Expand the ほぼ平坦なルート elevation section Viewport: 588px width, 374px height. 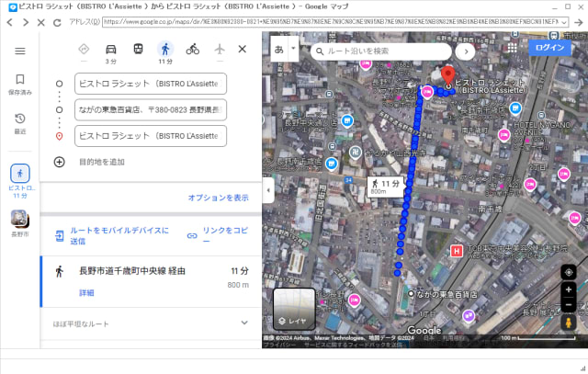coord(151,323)
